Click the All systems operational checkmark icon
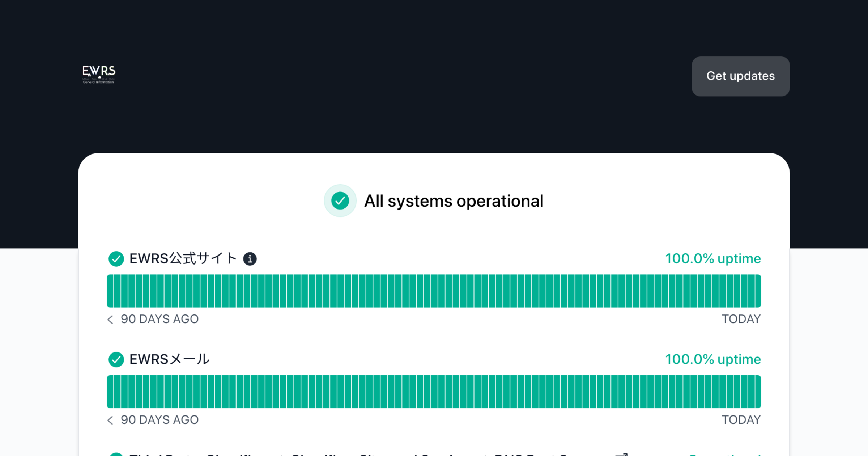Image resolution: width=868 pixels, height=456 pixels. 340,201
